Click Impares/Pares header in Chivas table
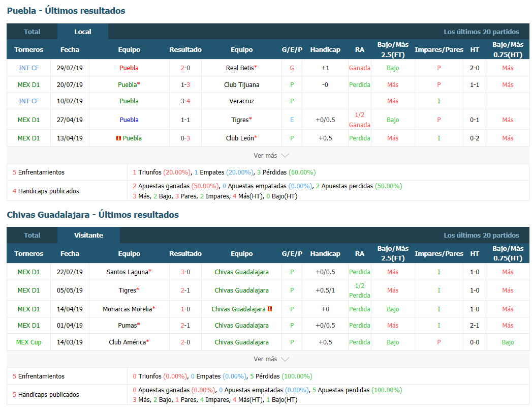 pyautogui.click(x=439, y=253)
